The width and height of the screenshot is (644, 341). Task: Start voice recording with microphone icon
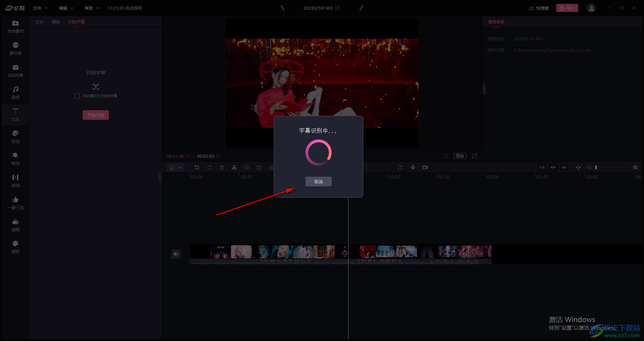click(x=413, y=167)
